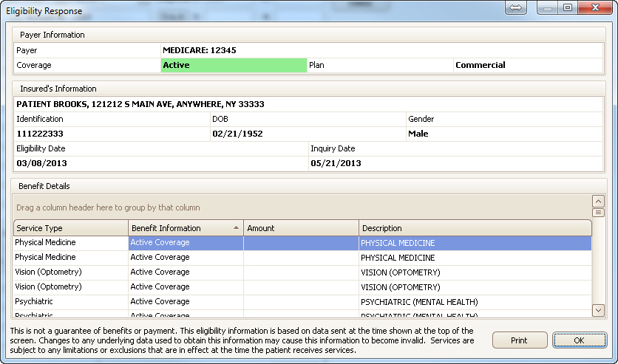The height and width of the screenshot is (364, 618).
Task: Toggle sort on Benefit Information column header
Action: pos(186,228)
